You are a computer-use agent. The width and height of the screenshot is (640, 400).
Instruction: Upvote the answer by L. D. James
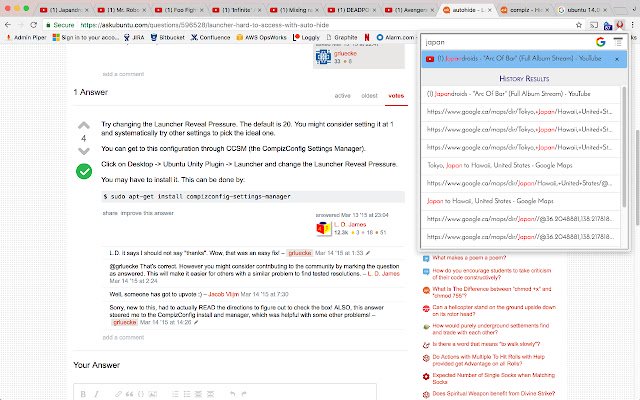pos(84,125)
